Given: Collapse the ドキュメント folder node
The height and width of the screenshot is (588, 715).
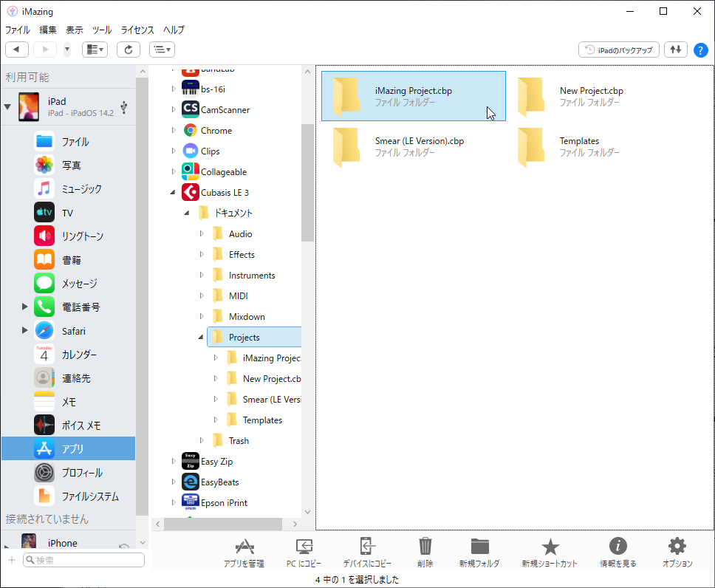Looking at the screenshot, I should pyautogui.click(x=187, y=213).
